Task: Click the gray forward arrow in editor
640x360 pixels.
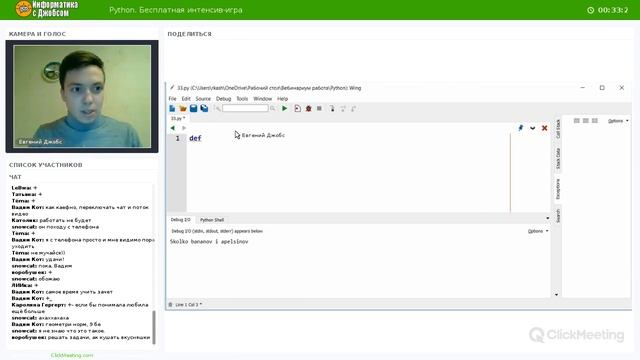Action: tap(184, 128)
